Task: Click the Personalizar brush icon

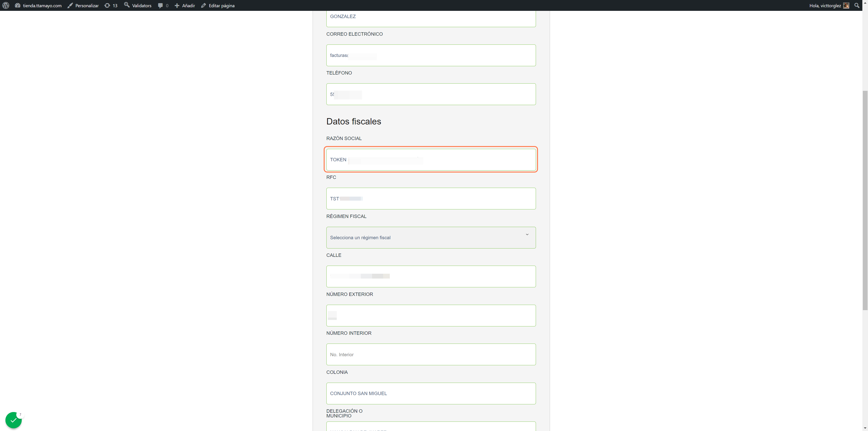Action: [x=70, y=5]
